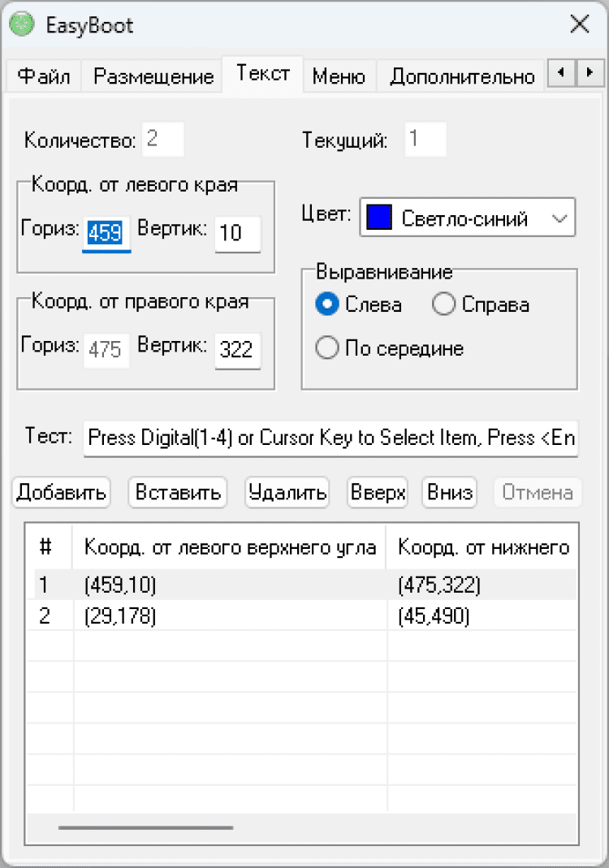Click the EasyBoot app icon in title bar
Screen dimensions: 609x868
point(23,24)
